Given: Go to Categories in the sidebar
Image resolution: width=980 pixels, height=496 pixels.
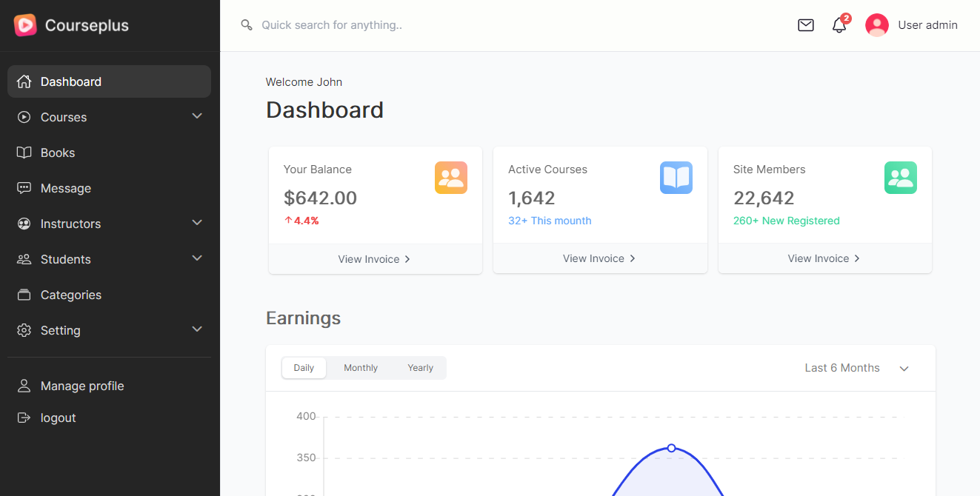Looking at the screenshot, I should 70,295.
